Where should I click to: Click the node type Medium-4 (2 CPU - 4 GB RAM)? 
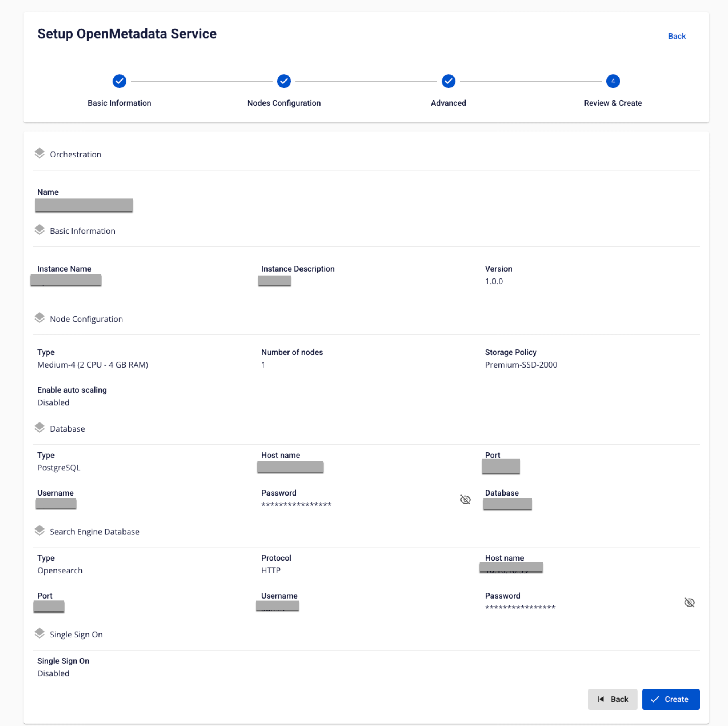tap(93, 364)
